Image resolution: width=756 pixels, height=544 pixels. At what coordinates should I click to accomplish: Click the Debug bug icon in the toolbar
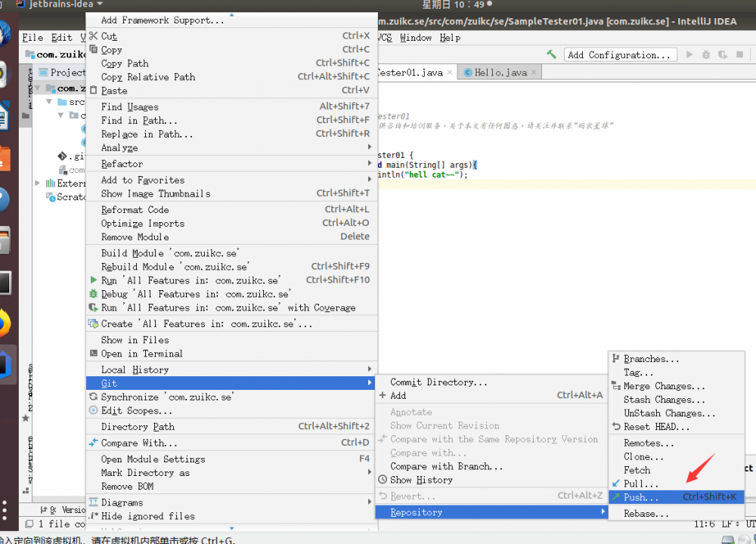tap(705, 54)
